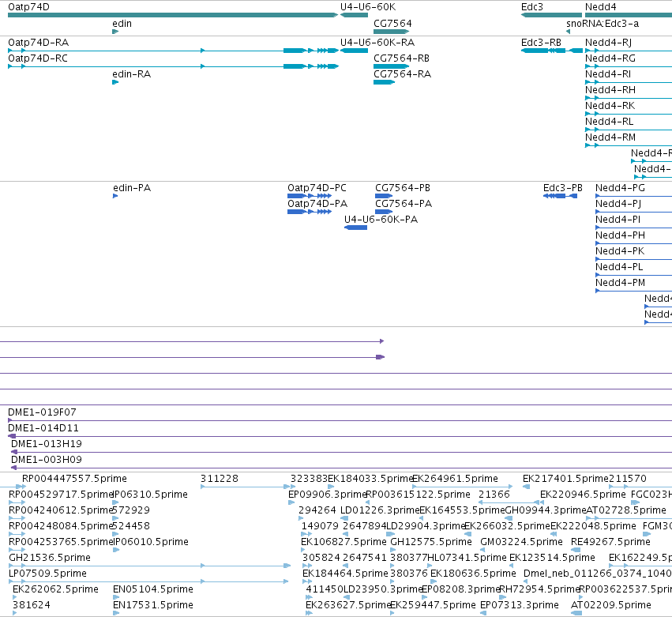Select BAC clone DME1-019F07
This screenshot has height=617, width=672.
42,412
